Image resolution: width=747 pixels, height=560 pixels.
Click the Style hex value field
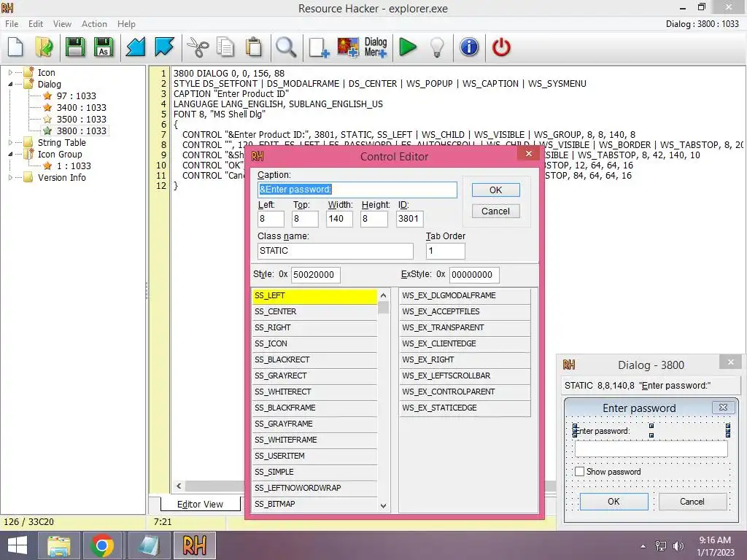point(316,275)
